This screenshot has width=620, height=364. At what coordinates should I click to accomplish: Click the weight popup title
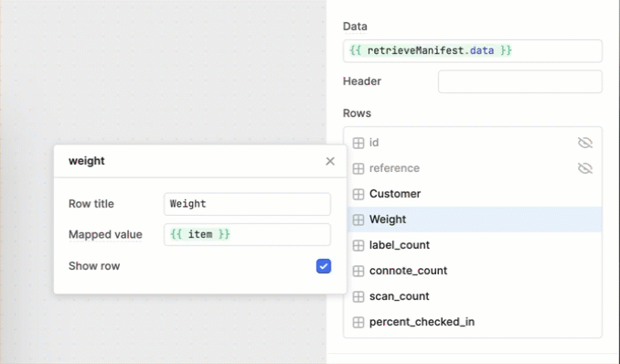pyautogui.click(x=87, y=161)
